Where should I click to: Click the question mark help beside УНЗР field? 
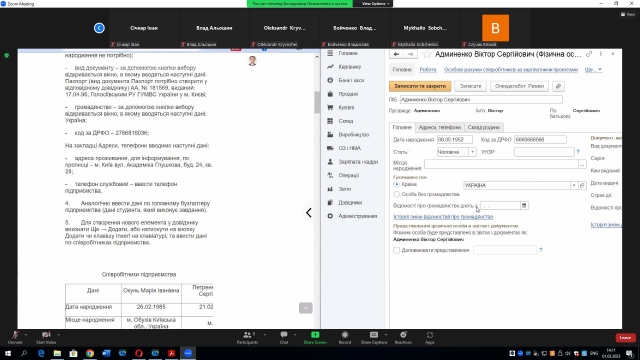pos(578,152)
